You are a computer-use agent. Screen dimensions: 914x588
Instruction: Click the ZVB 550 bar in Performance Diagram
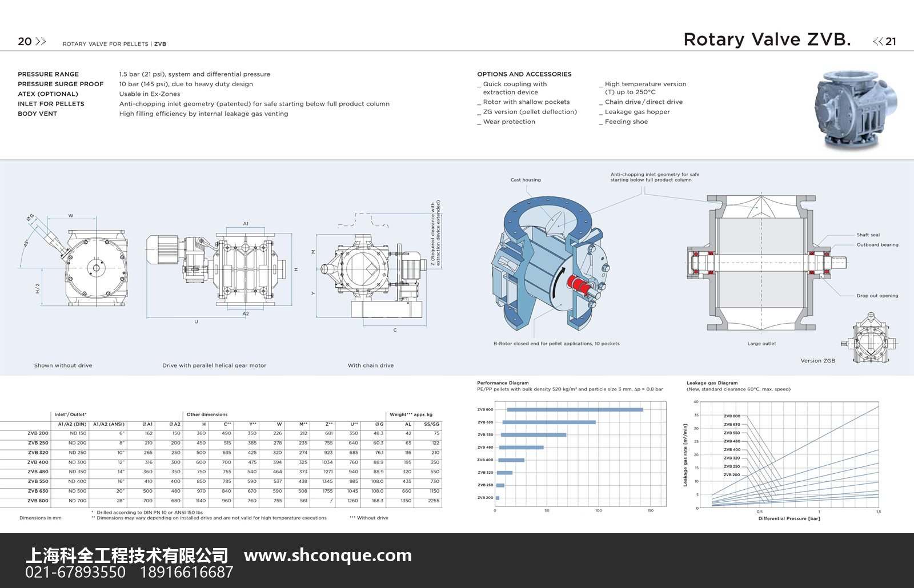pyautogui.click(x=534, y=435)
